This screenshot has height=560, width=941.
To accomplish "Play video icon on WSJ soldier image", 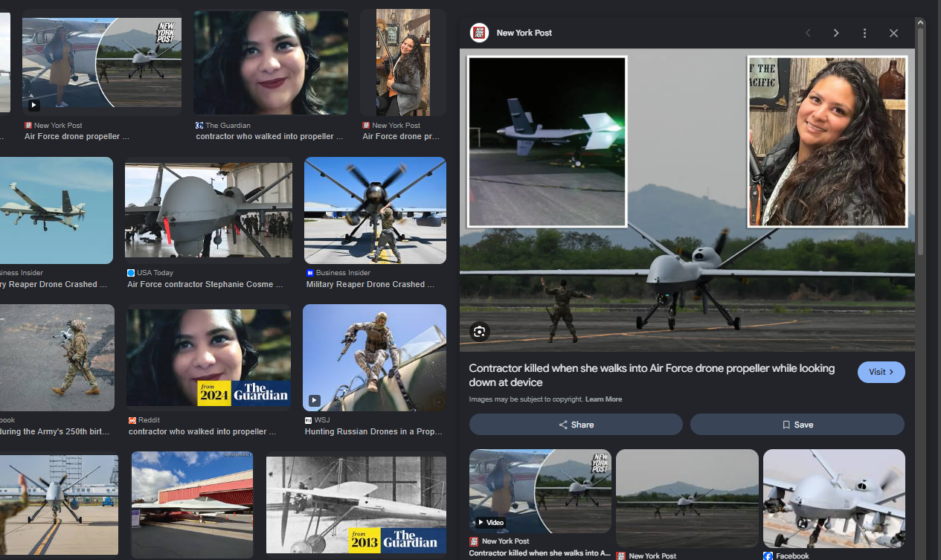I will [x=315, y=400].
